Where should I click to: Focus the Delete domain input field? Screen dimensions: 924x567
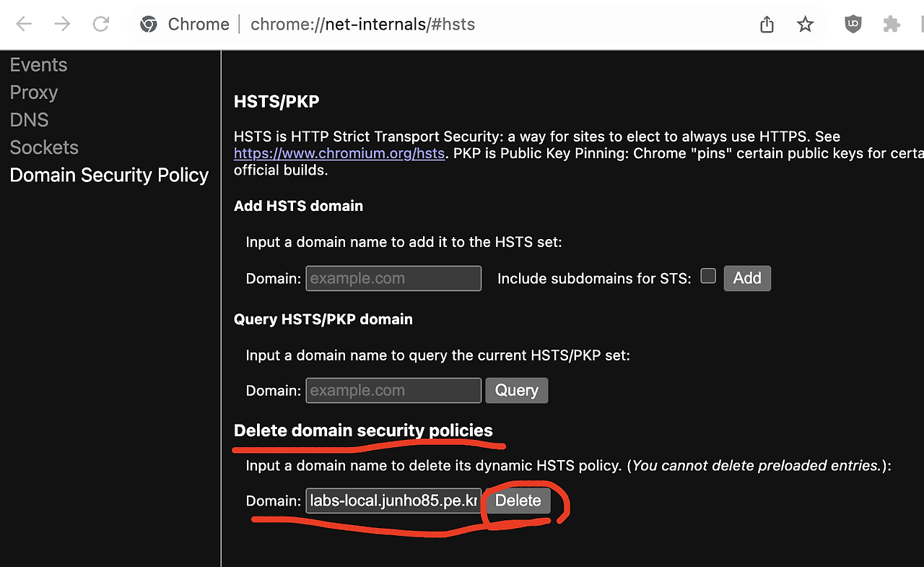393,501
